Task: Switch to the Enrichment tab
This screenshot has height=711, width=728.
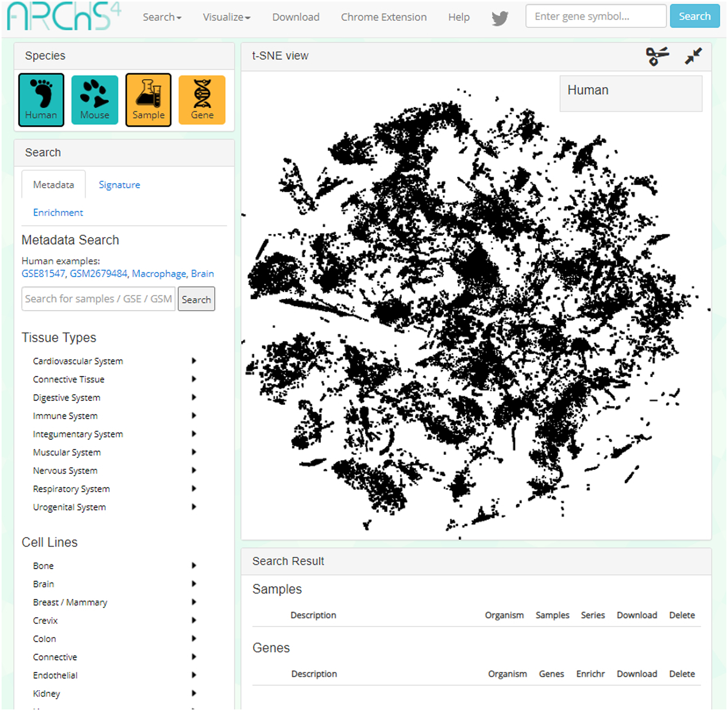Action: click(x=58, y=213)
